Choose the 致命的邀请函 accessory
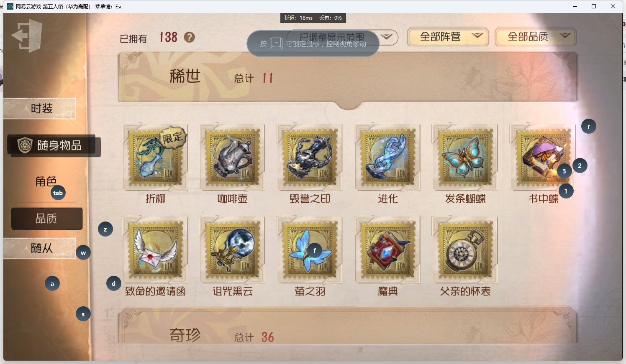The width and height of the screenshot is (626, 364). click(x=155, y=250)
